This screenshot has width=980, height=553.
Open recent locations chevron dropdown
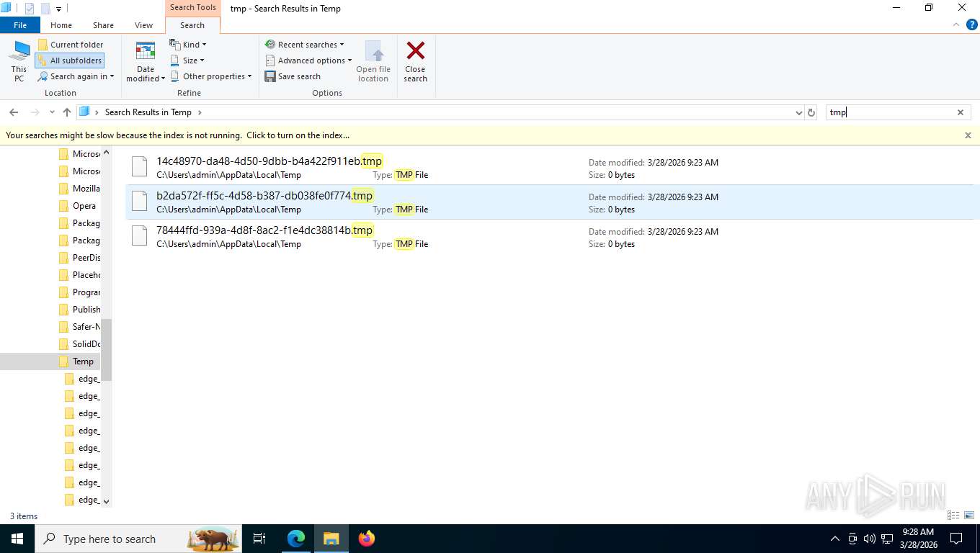(52, 112)
